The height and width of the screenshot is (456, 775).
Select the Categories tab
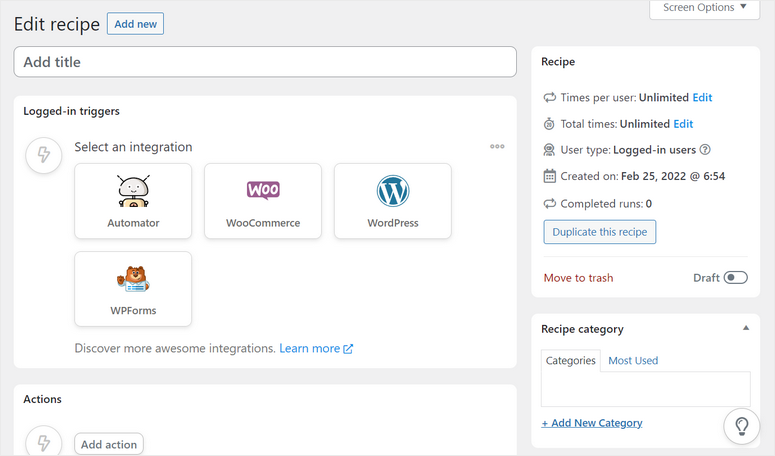pyautogui.click(x=571, y=360)
